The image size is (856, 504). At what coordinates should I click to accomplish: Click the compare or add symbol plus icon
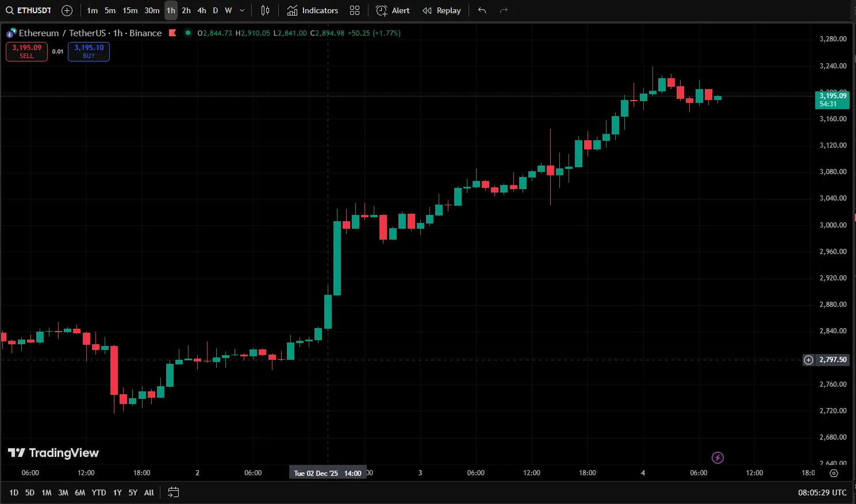pyautogui.click(x=67, y=10)
